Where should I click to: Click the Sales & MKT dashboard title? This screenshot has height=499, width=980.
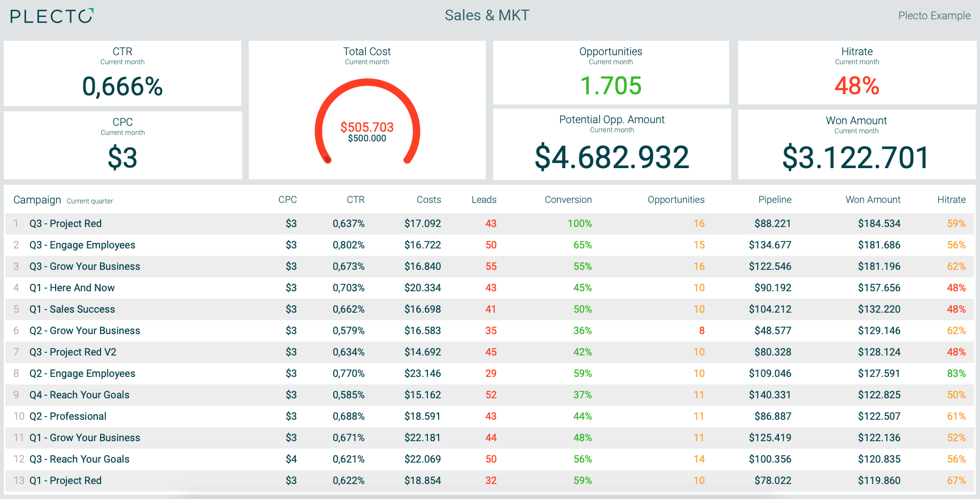[487, 16]
